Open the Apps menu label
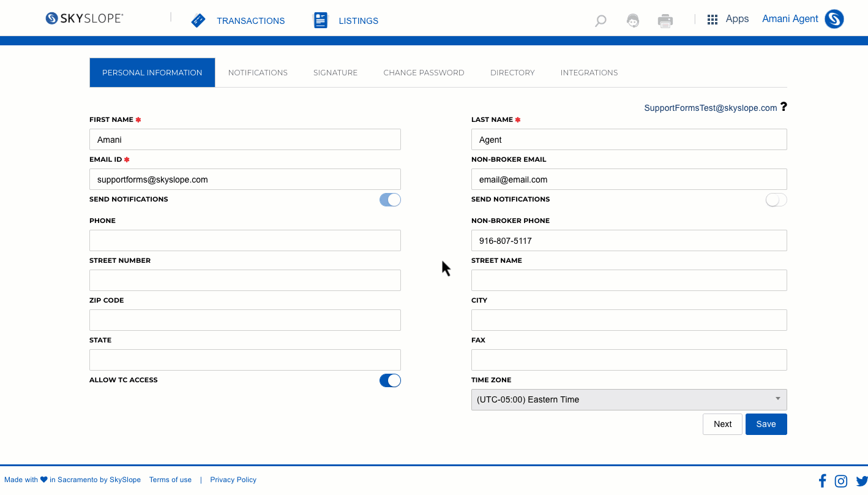This screenshot has width=868, height=495. (x=737, y=19)
